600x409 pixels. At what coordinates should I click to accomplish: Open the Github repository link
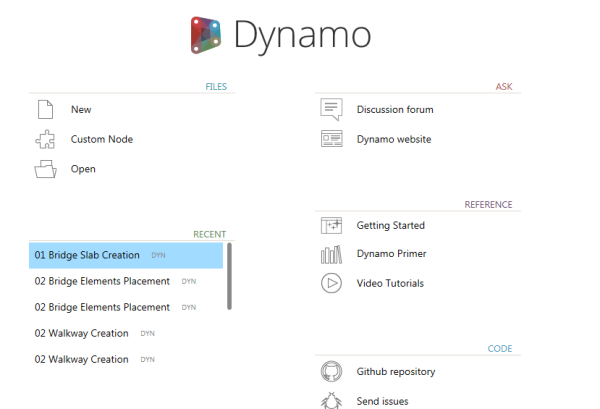pyautogui.click(x=396, y=372)
